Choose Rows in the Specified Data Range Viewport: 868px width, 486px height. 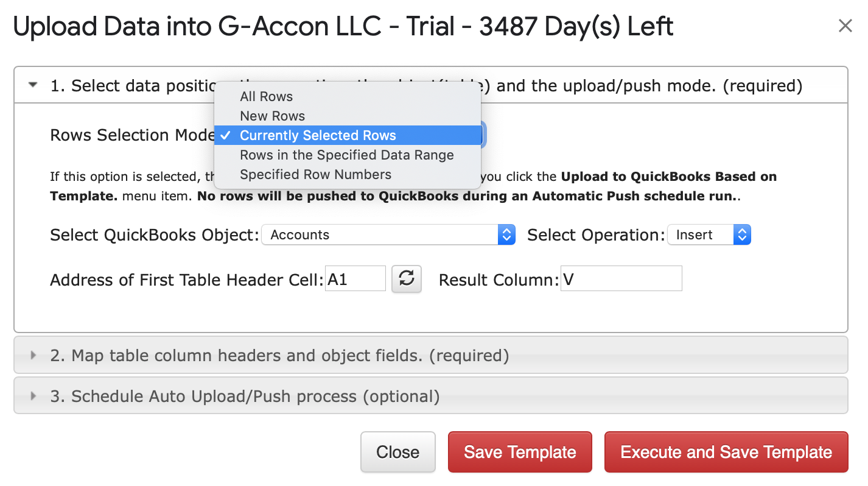point(348,155)
